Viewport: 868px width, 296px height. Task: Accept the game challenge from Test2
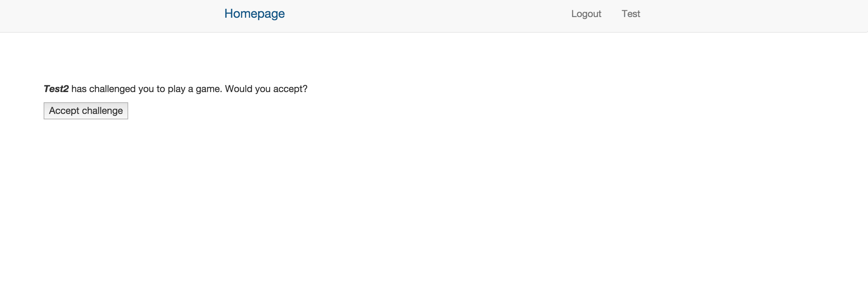(x=86, y=111)
